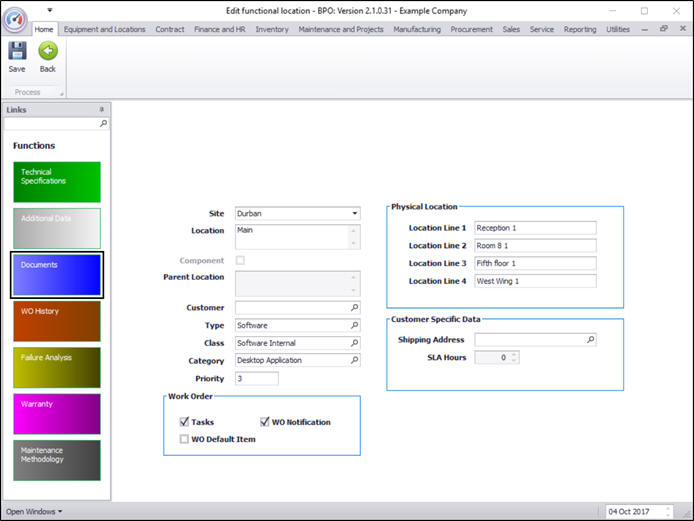This screenshot has height=521, width=694.
Task: Switch to the Inventory ribbon tab
Action: [271, 29]
